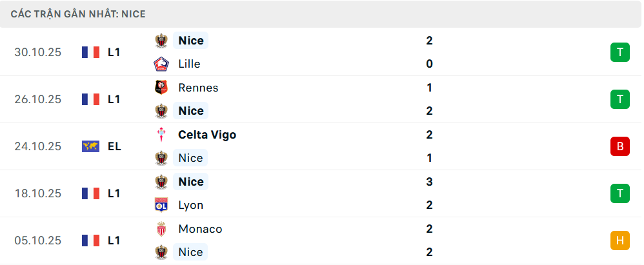The image size is (644, 265).
Task: Click the Lyon club crest icon
Action: [161, 205]
